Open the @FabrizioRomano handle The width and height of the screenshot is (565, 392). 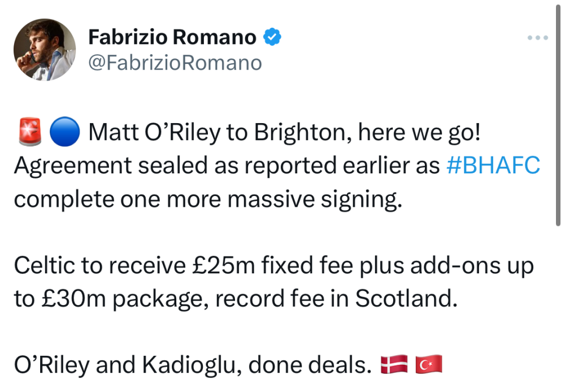point(175,62)
